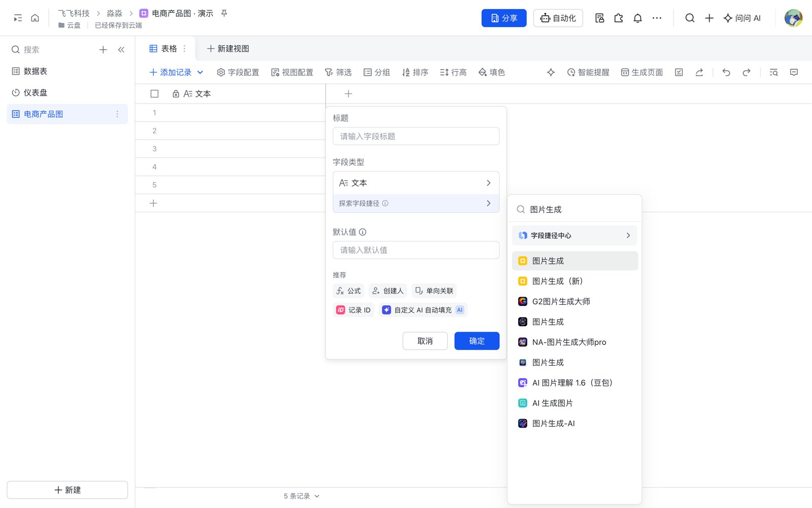
Task: Open the 文本 field type selector
Action: tap(416, 183)
